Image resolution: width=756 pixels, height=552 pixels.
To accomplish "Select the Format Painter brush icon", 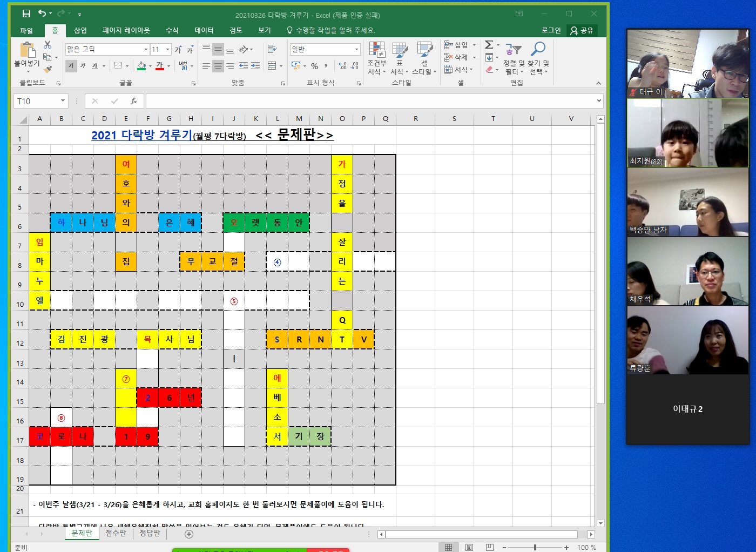I will coord(48,69).
